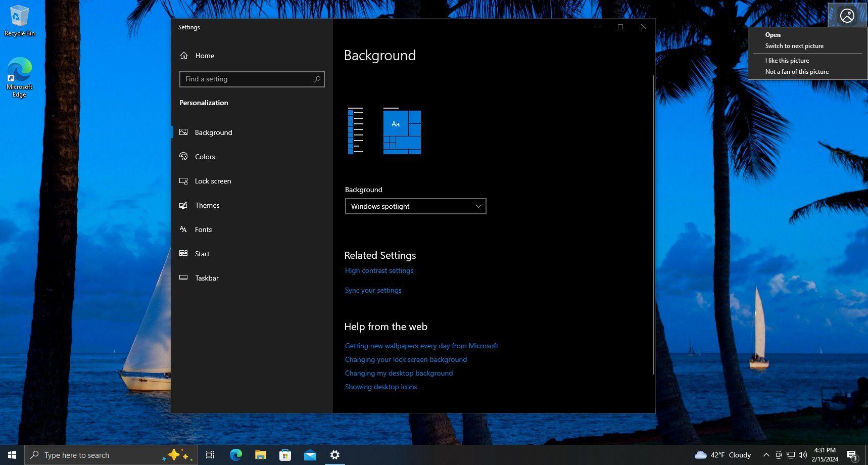This screenshot has height=465, width=868.
Task: Open the Windows Start menu button
Action: click(x=12, y=455)
